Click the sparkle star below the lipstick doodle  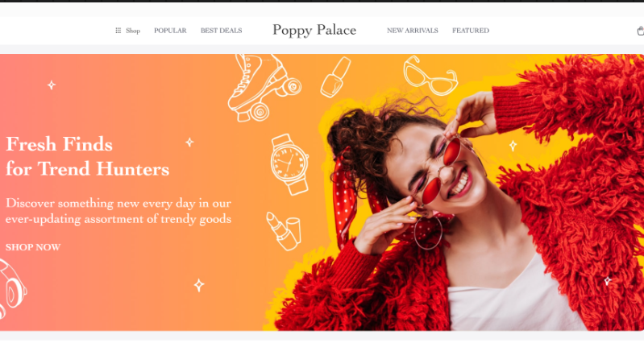[199, 285]
